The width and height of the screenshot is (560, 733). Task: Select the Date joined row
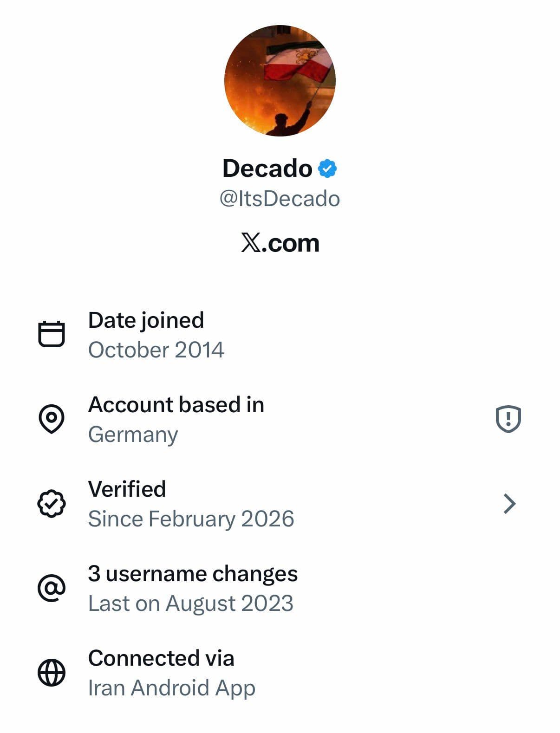[x=156, y=333]
